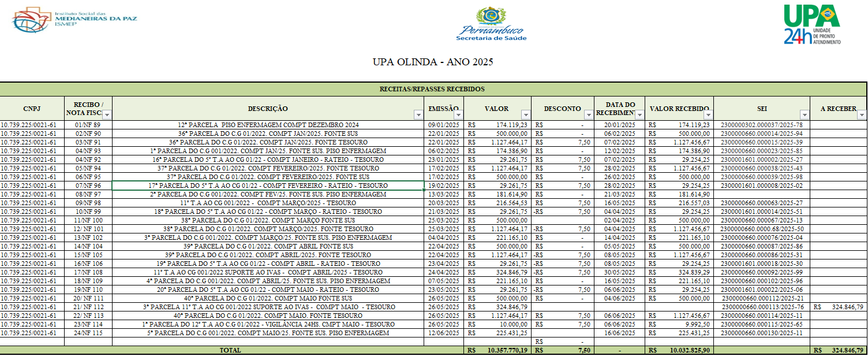Select description '12ª PARCELA PISO ENFERMAGEM COMPT DEZEMBRO 2024'

tap(268, 125)
